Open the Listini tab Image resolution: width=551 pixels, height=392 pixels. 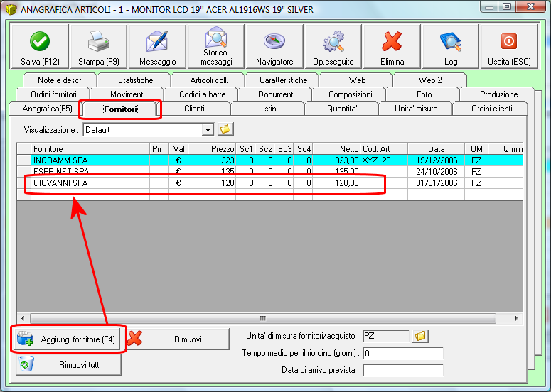(268, 109)
